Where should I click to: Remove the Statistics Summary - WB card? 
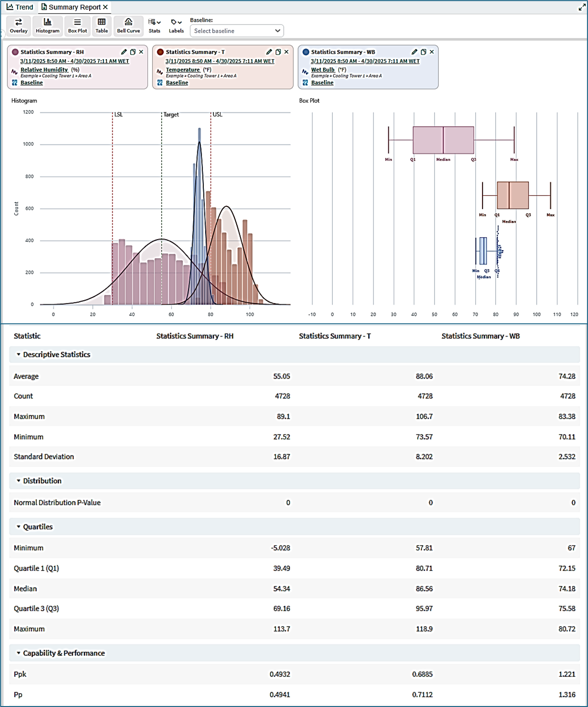pos(432,52)
